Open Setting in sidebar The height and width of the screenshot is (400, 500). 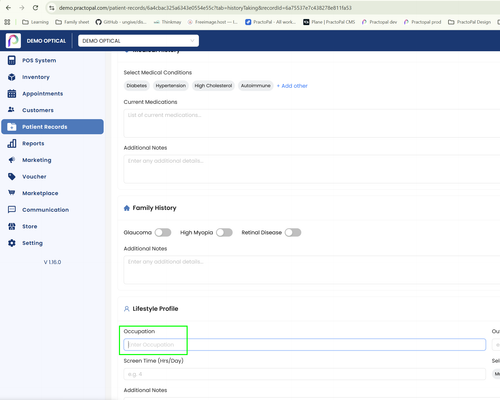[52, 243]
